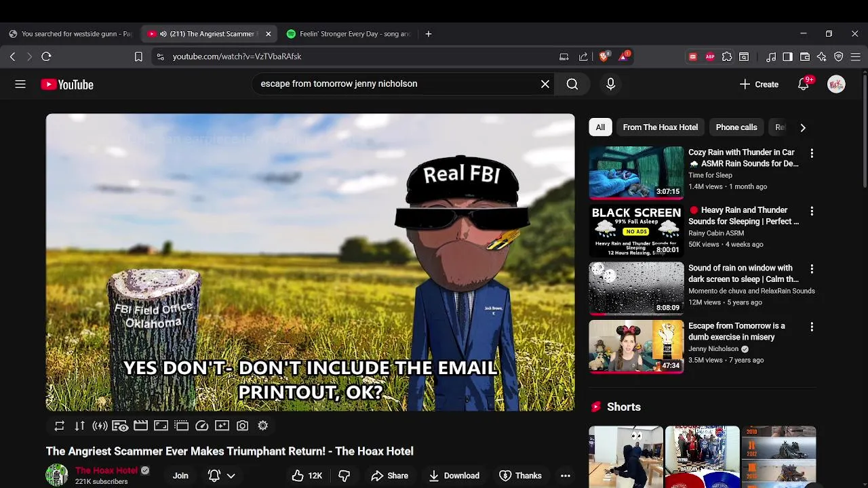Image resolution: width=868 pixels, height=488 pixels.
Task: Select the Phone calls chip
Action: tap(736, 127)
